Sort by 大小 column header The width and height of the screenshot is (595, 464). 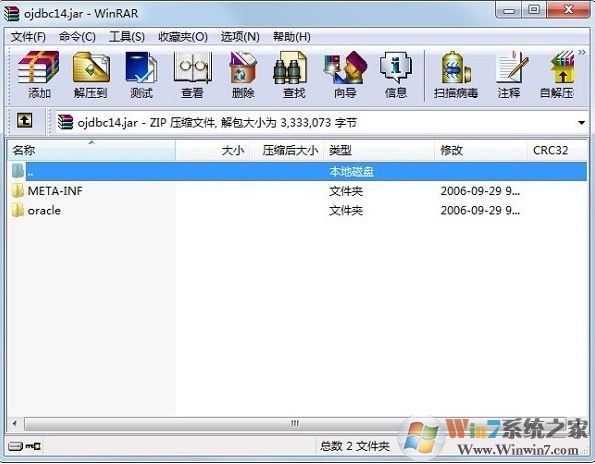click(x=212, y=151)
